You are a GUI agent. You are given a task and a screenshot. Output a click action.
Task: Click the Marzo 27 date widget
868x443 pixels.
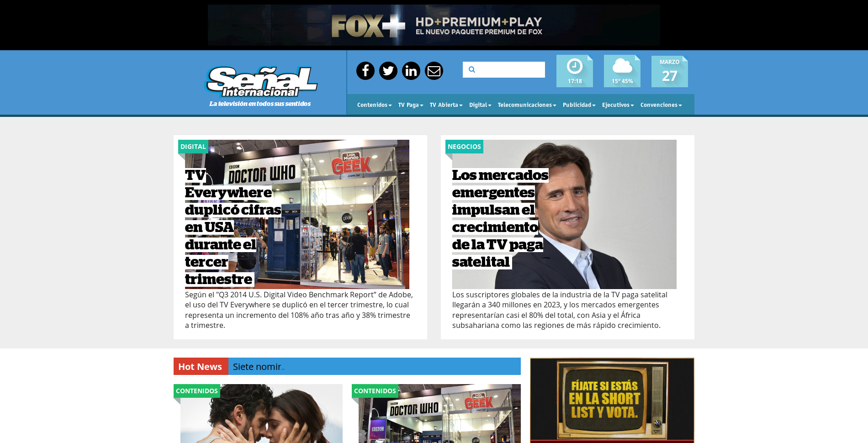coord(669,71)
